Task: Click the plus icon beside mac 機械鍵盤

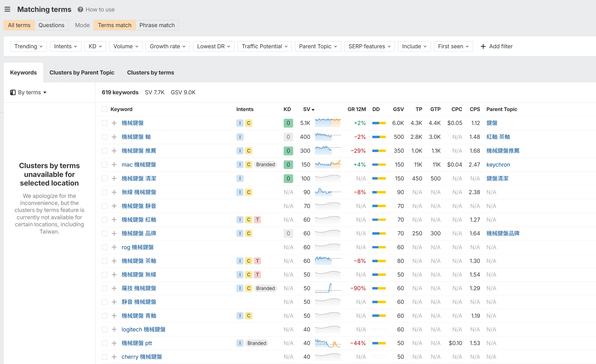Action: pyautogui.click(x=114, y=165)
